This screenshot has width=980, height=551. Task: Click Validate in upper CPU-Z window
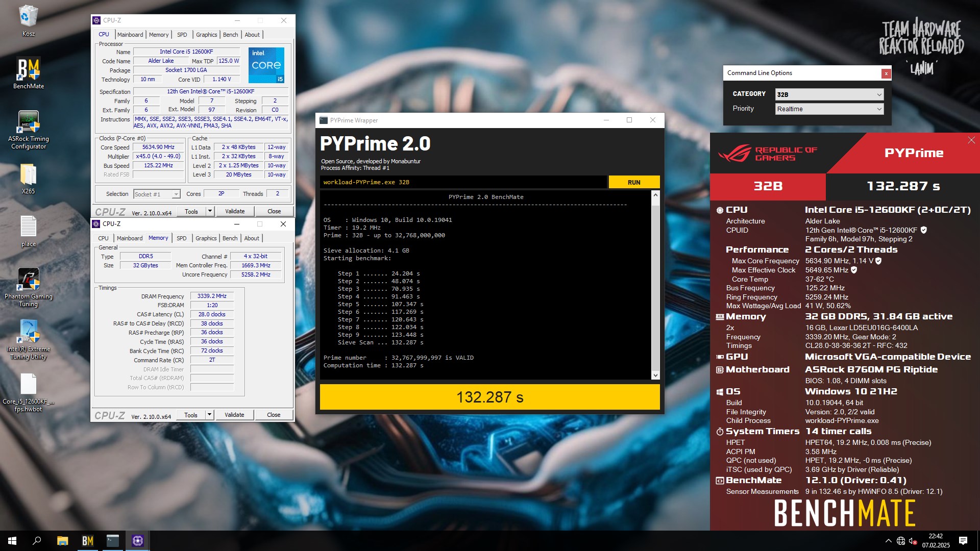coord(235,211)
